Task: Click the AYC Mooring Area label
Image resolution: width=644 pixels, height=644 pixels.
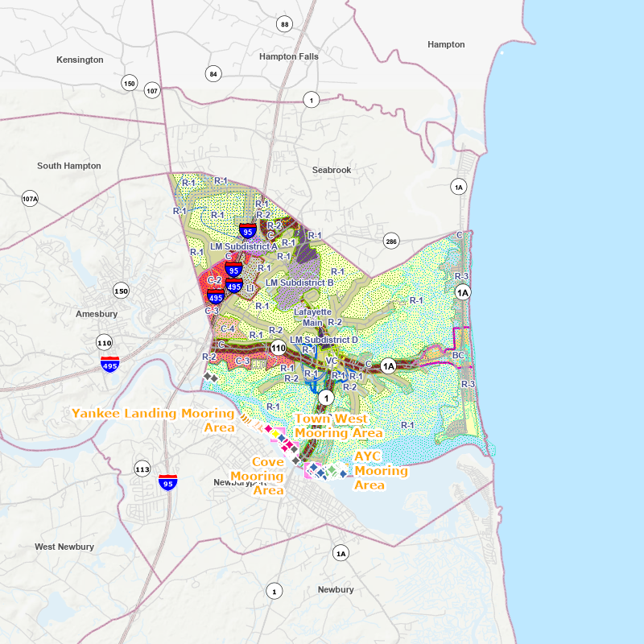Action: (x=380, y=470)
